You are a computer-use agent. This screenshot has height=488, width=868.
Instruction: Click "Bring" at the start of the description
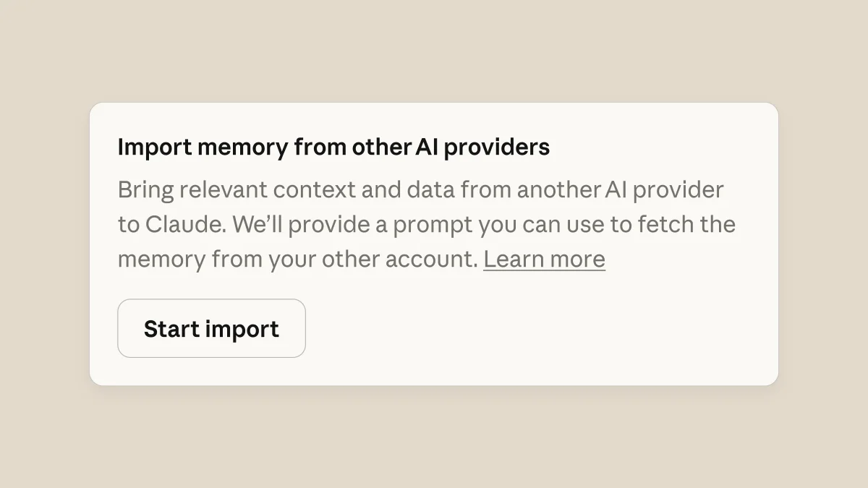145,190
